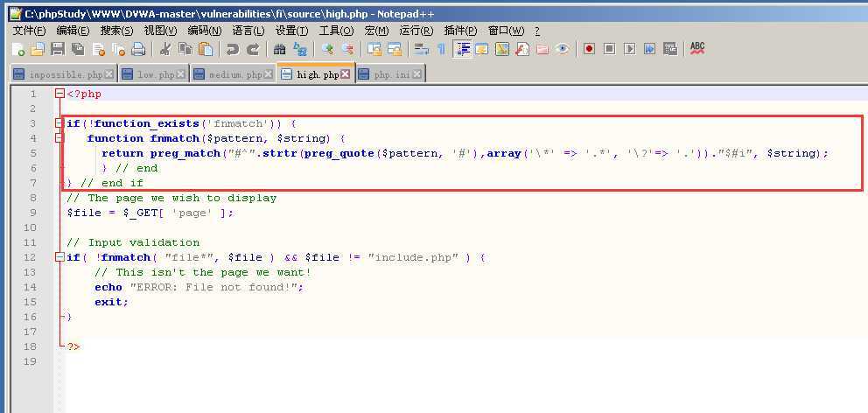Open the Function List icon
This screenshot has width=868, height=413.
click(x=522, y=49)
